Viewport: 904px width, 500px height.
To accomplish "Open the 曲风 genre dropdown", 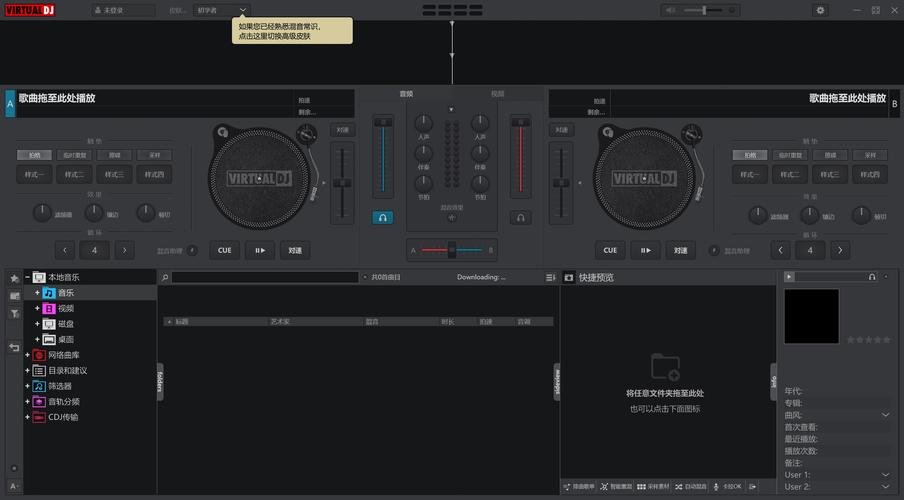I will click(x=885, y=415).
